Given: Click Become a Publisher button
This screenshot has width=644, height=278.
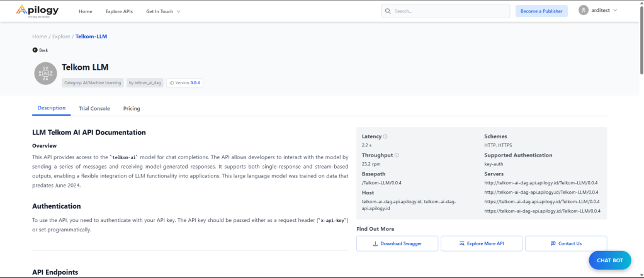Looking at the screenshot, I should tap(541, 11).
